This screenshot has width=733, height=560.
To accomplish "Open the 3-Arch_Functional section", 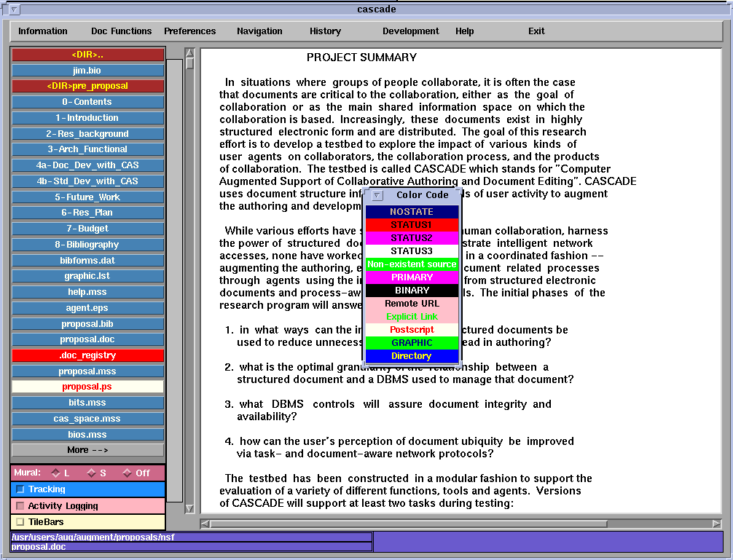I will tap(87, 149).
